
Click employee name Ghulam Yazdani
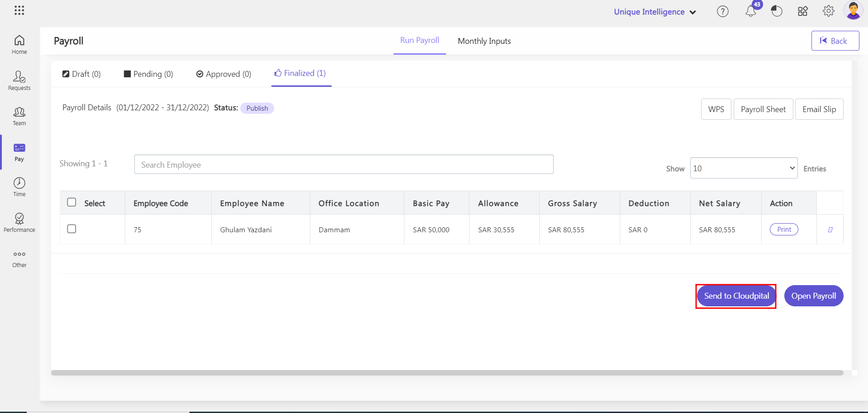(246, 230)
